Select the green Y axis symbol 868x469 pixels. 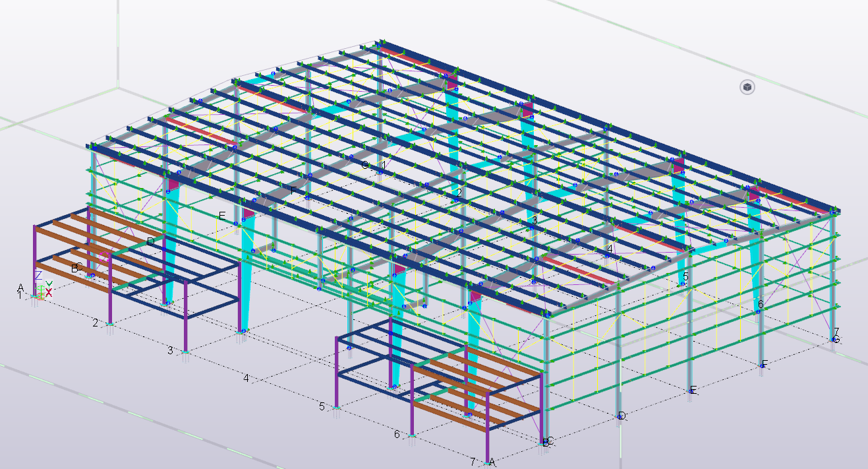click(49, 284)
